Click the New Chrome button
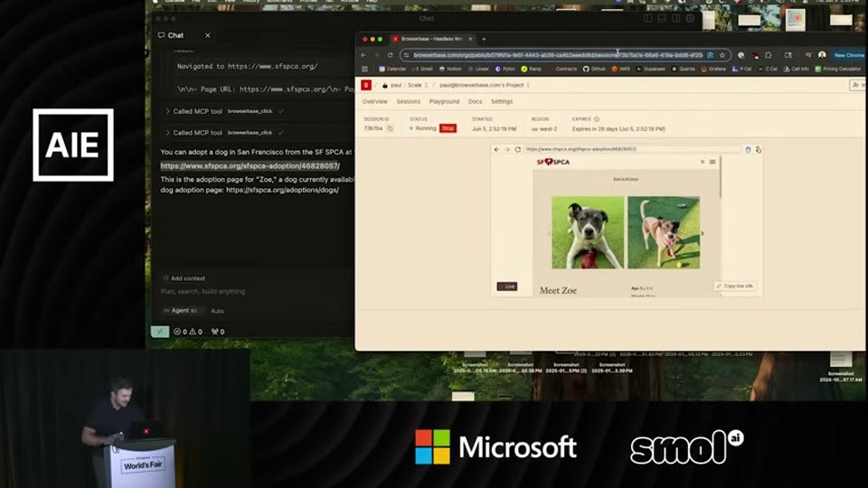This screenshot has height=488, width=868. tap(849, 55)
